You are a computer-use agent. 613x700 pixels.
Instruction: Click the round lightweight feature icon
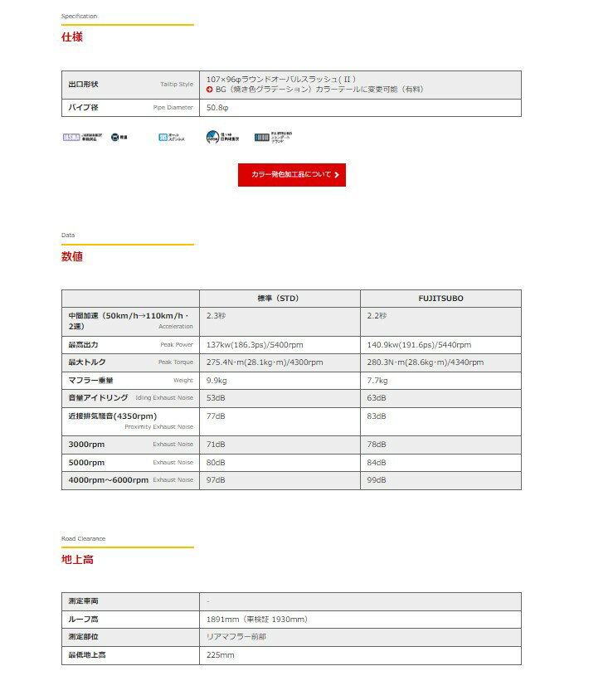114,137
